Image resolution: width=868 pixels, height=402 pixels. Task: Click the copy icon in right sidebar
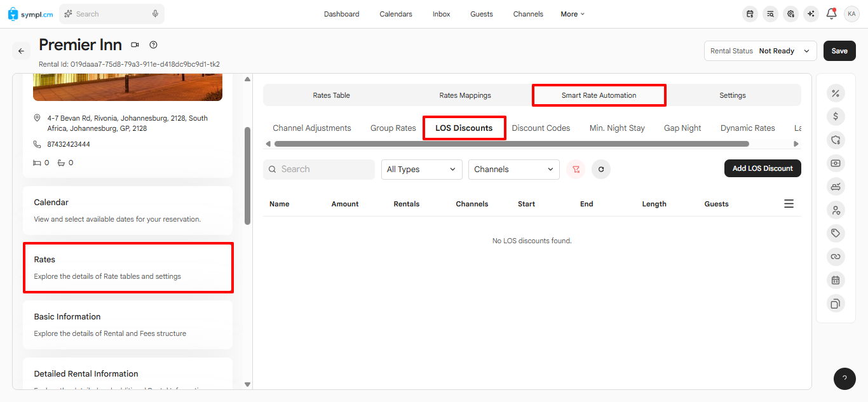point(835,304)
